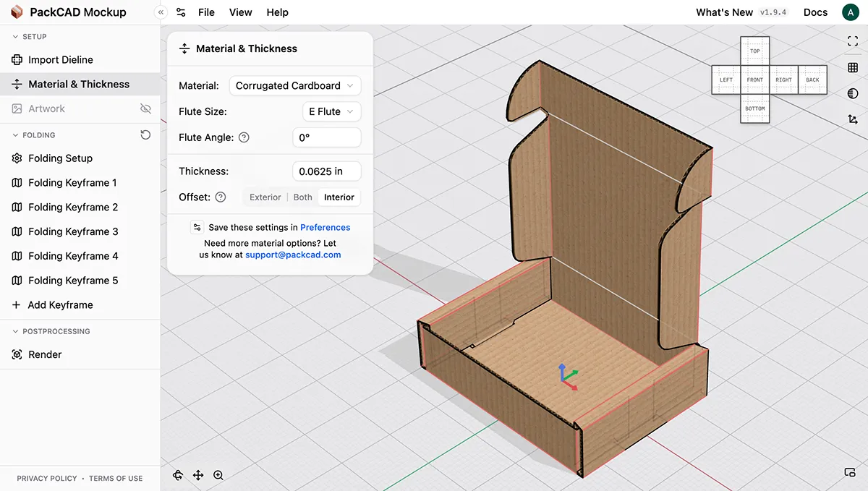Viewport: 868px width, 491px height.
Task: Click the support@packcad.com email link
Action: [x=293, y=255]
